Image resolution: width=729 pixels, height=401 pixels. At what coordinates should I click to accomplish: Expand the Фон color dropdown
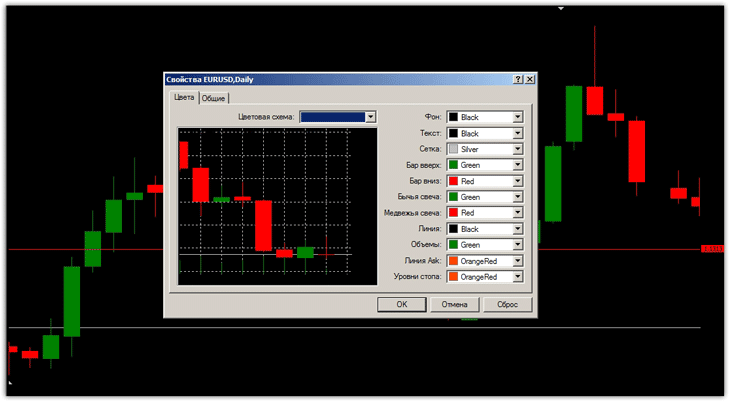[518, 117]
